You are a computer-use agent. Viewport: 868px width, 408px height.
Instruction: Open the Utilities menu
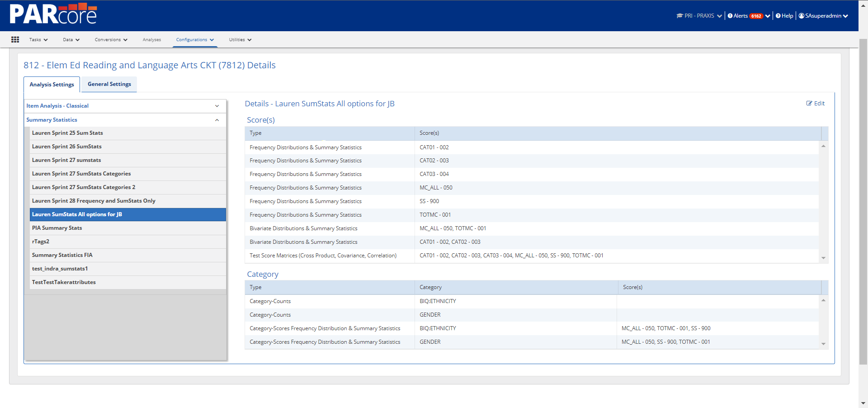point(240,40)
